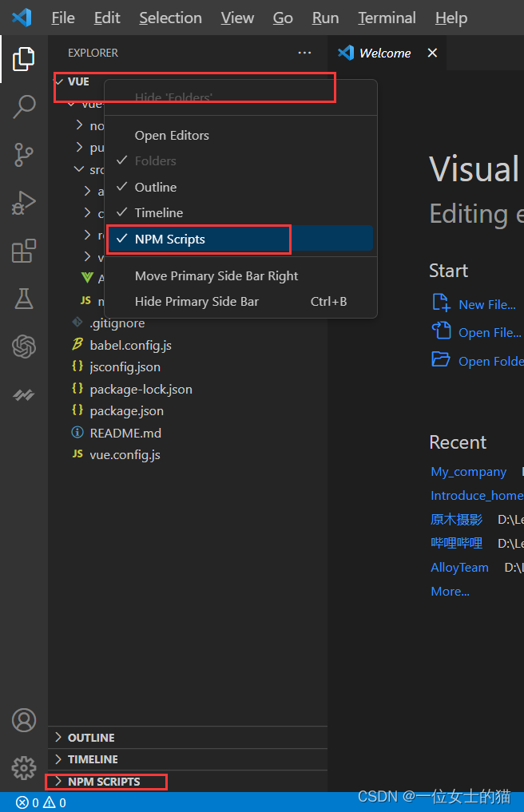The image size is (524, 812).
Task: Open the Run menu
Action: point(325,18)
